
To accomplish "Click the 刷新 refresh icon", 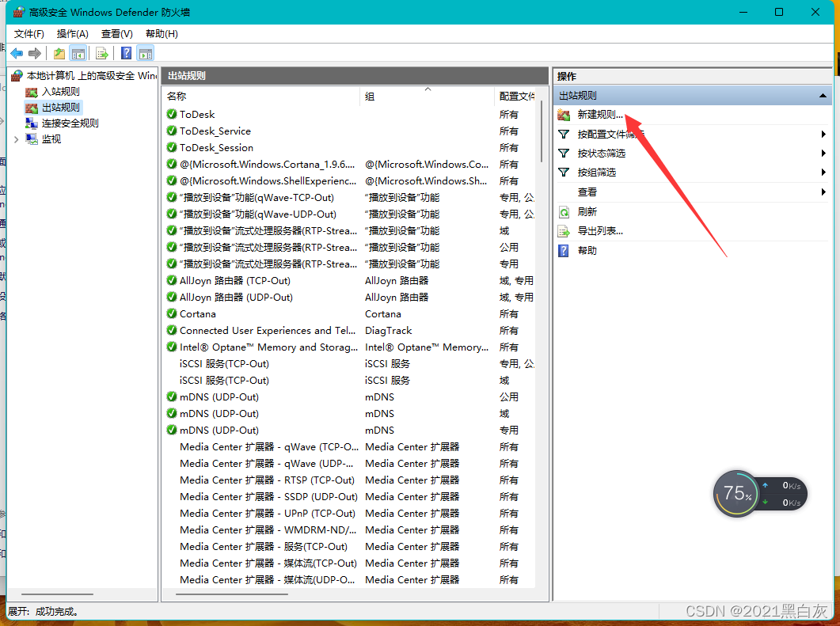I will [564, 212].
